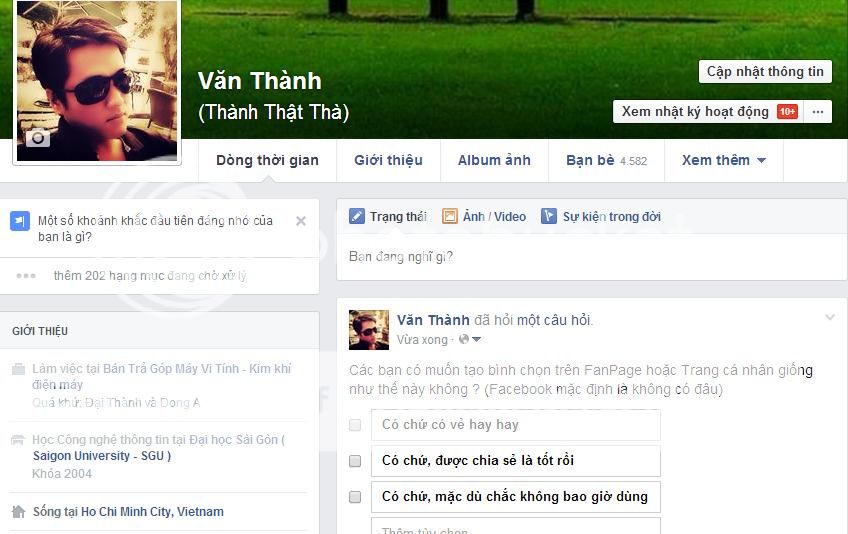Click the 'Bạn đang nghĩ gì?' status field

[x=592, y=256]
